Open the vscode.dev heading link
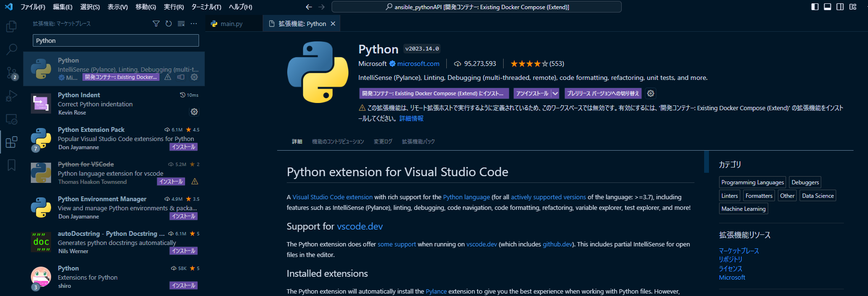868x296 pixels. [x=360, y=226]
